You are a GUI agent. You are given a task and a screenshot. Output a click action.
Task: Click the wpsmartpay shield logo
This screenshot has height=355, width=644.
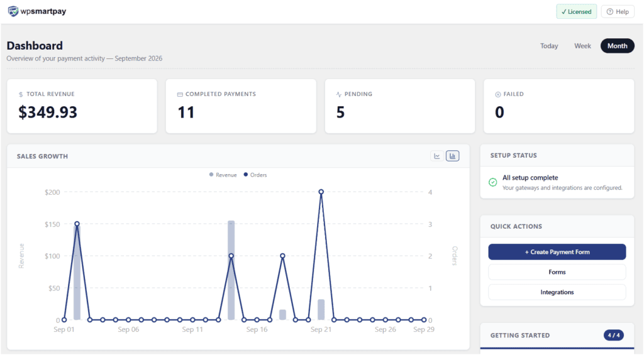(x=13, y=11)
